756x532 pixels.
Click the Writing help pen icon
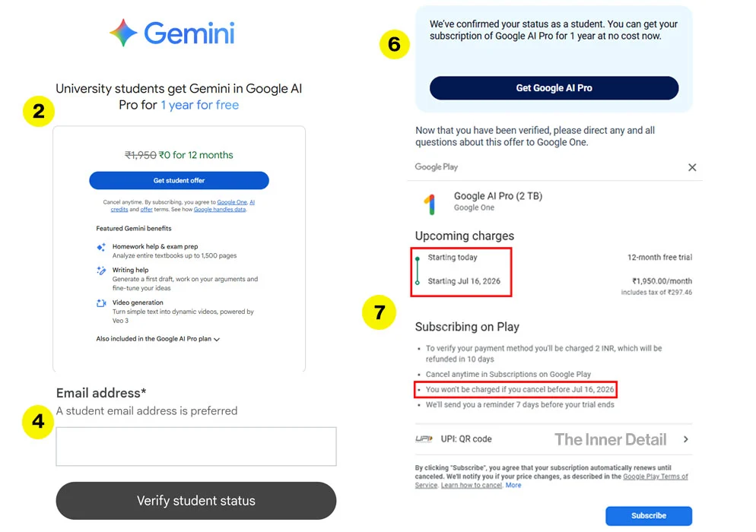[x=101, y=271]
